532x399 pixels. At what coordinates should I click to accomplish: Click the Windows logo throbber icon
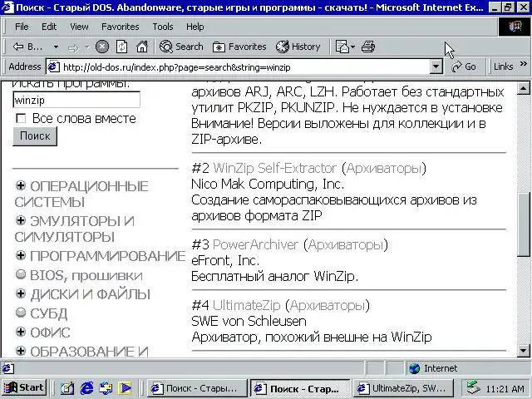[x=515, y=27]
